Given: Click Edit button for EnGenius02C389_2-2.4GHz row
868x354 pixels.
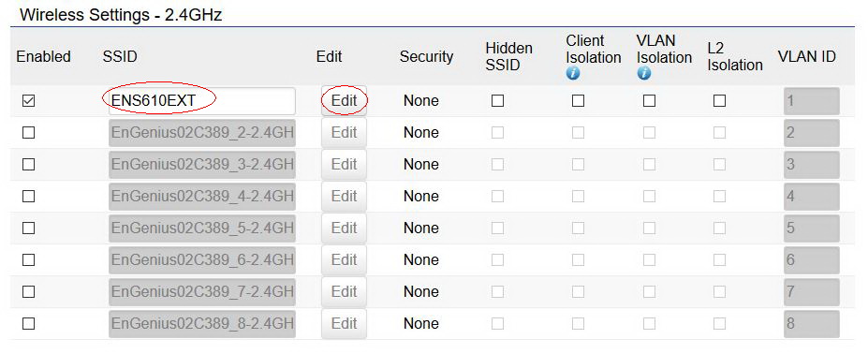Looking at the screenshot, I should click(x=344, y=132).
